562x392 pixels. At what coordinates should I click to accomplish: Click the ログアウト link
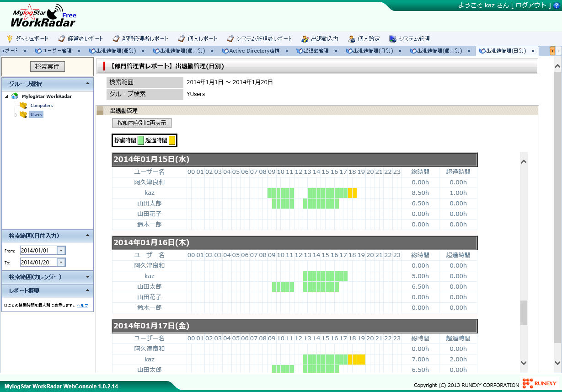click(531, 5)
